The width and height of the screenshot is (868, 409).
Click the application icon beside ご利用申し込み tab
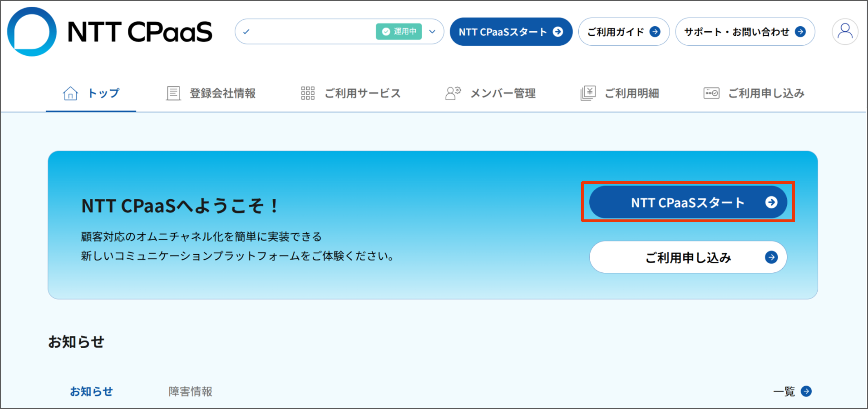(x=711, y=93)
